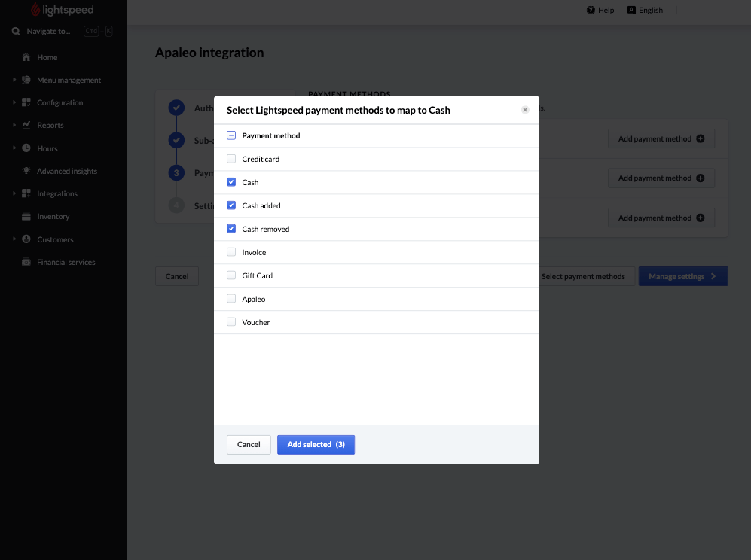Image resolution: width=751 pixels, height=560 pixels.
Task: Uncheck the Cash checkbox
Action: click(231, 182)
